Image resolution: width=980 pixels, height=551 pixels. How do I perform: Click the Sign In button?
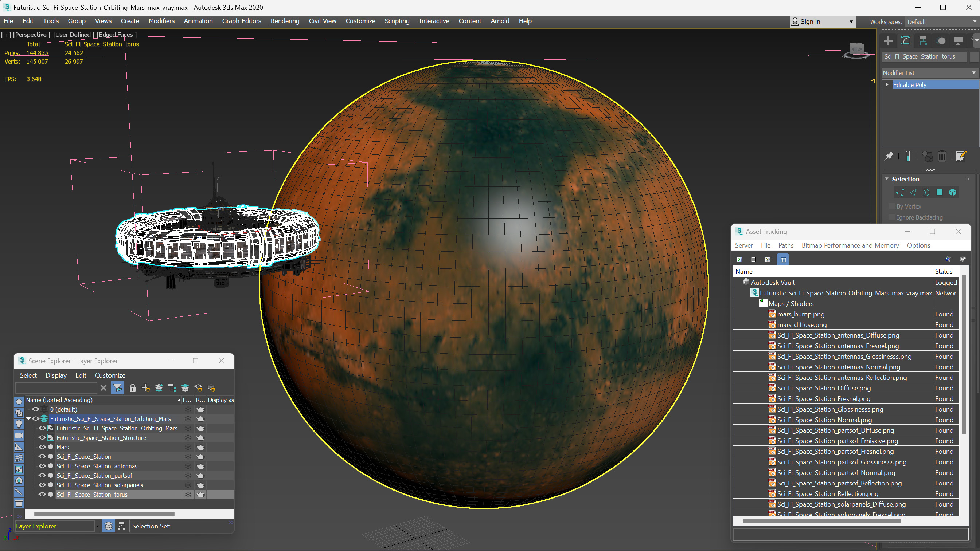[810, 22]
